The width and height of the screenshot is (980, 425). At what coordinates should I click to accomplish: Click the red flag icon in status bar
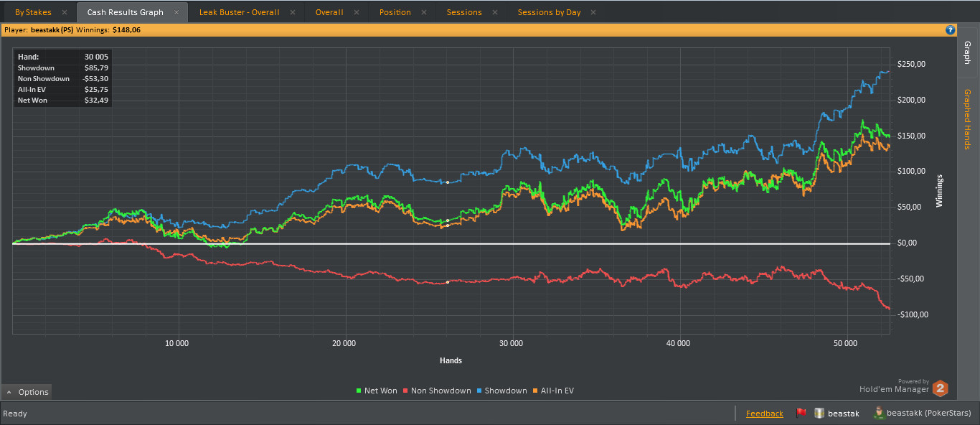[x=801, y=413]
